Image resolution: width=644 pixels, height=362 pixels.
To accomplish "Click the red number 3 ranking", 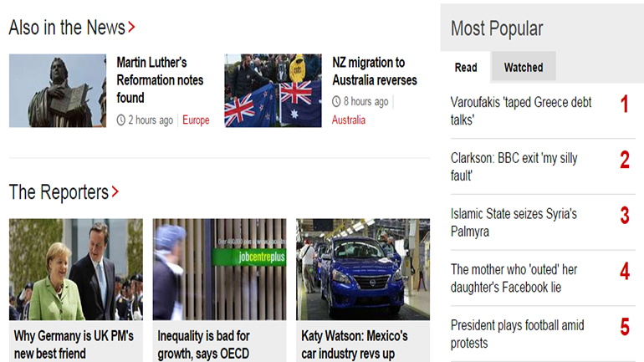I will 625,216.
